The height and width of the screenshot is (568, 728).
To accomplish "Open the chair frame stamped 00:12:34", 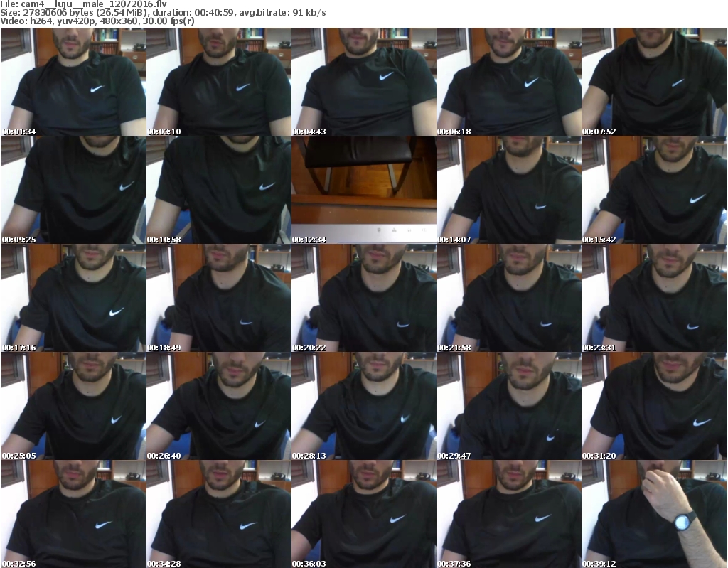I will point(364,190).
